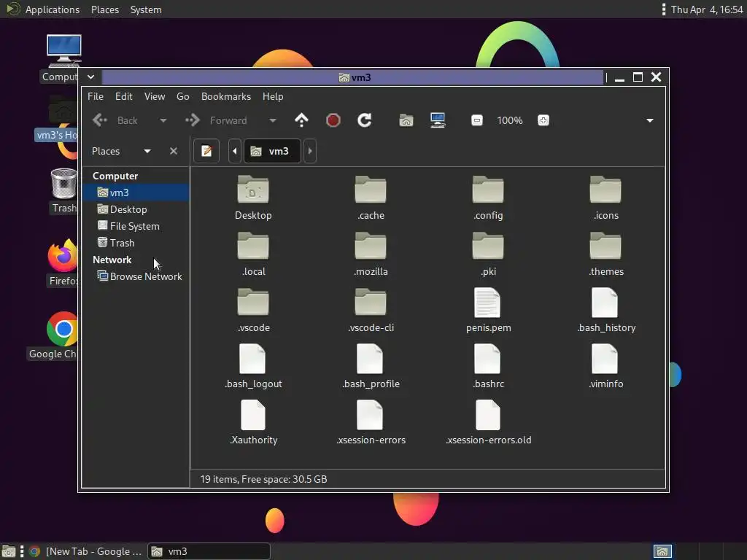Open the Back history dropdown arrow
747x560 pixels.
(x=163, y=120)
